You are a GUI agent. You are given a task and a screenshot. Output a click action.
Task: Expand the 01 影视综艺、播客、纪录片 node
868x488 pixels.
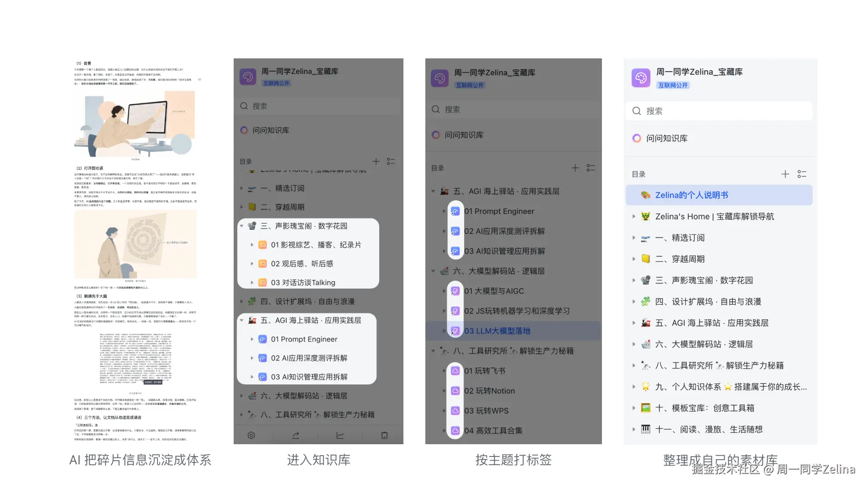pyautogui.click(x=252, y=245)
